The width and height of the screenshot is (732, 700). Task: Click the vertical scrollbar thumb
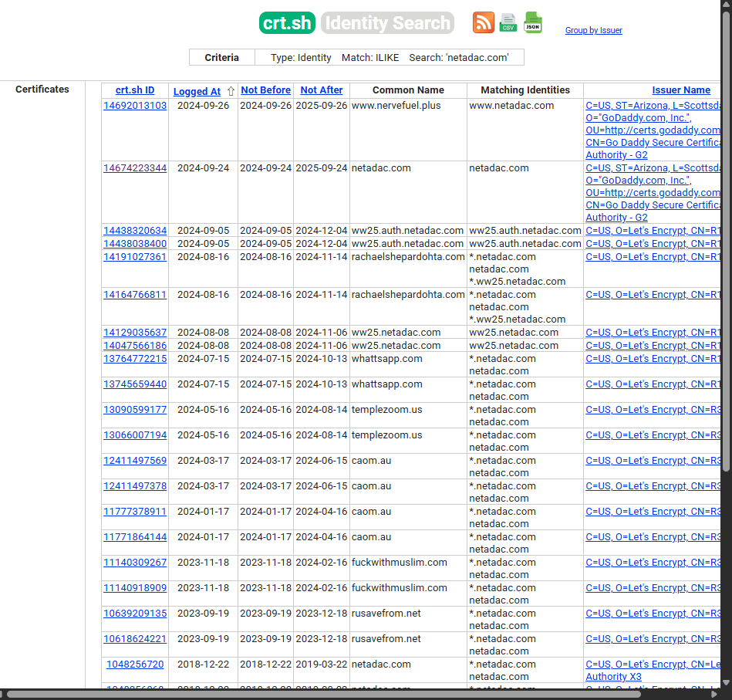[x=726, y=241]
